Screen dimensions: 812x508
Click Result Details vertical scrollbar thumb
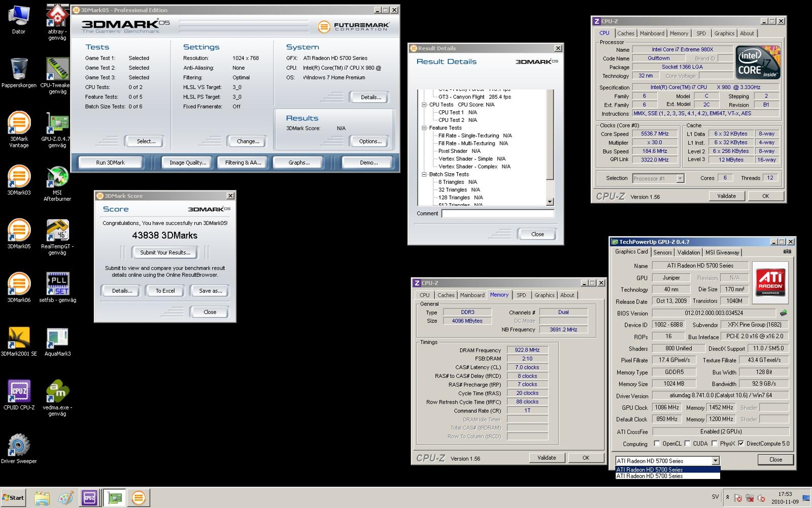[x=550, y=135]
